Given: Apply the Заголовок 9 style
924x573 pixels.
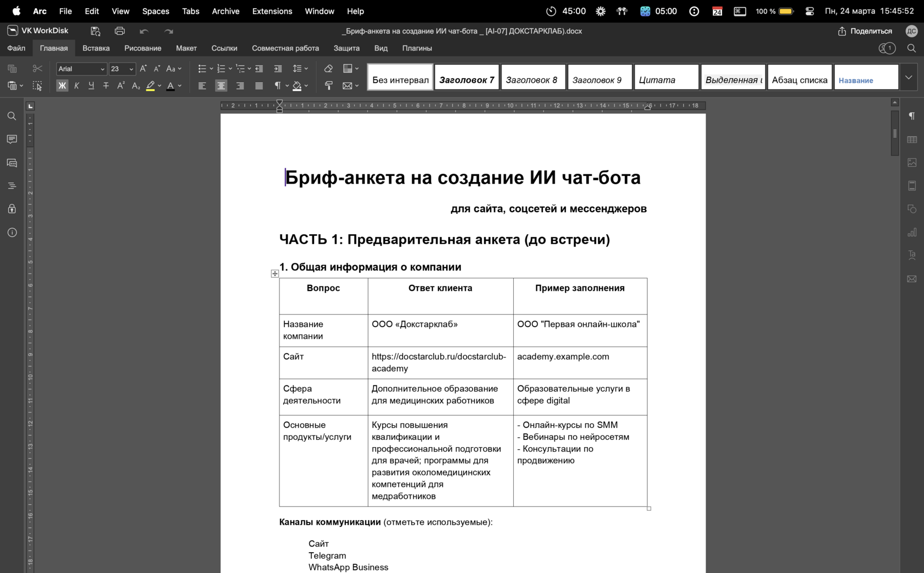Looking at the screenshot, I should click(599, 78).
